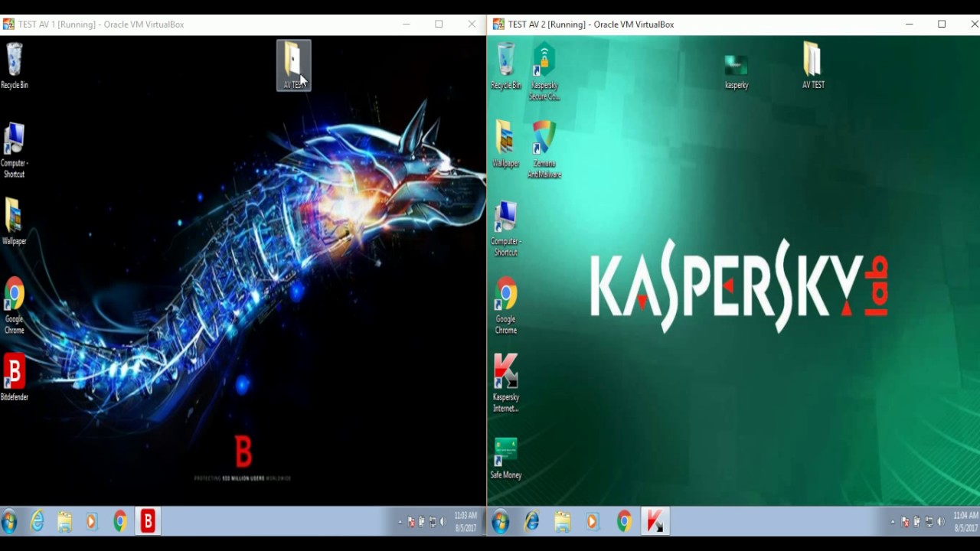The image size is (980, 551).
Task: Click TEST AV 1 VirtualBox title bar icon
Action: 8,24
